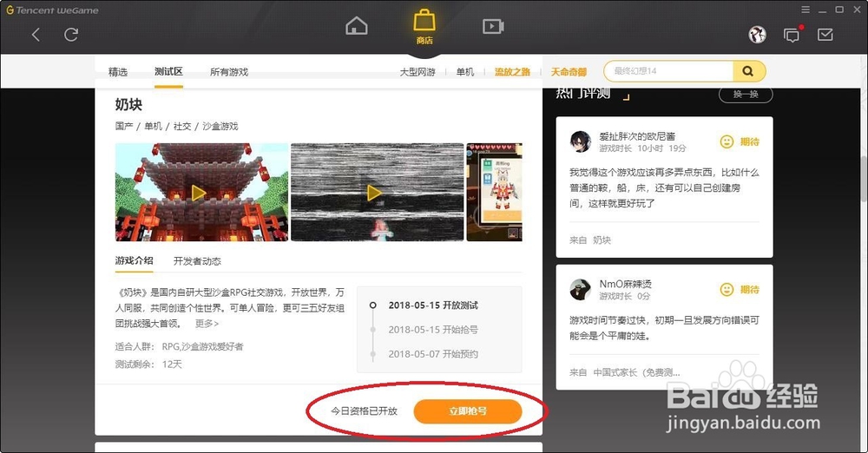Open the user avatar profile
Image resolution: width=868 pixels, height=453 pixels.
(x=757, y=35)
